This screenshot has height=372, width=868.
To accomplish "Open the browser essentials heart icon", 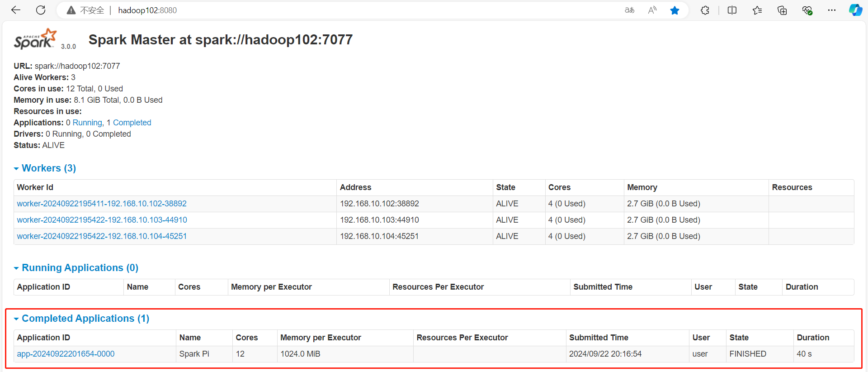I will click(x=807, y=10).
